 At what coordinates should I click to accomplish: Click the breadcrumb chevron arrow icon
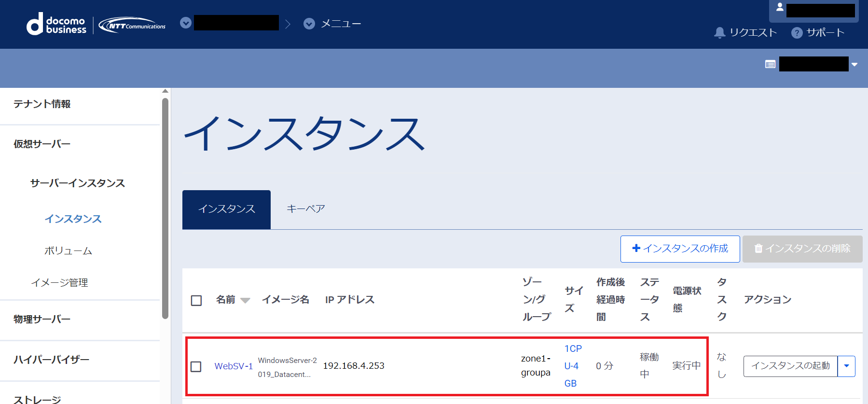tap(288, 24)
